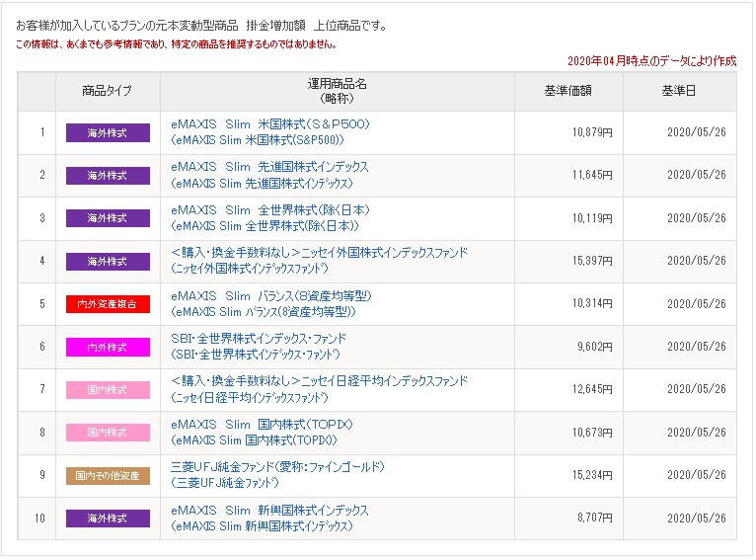
Task: Open ニッセイ日経平均インデックスファンド link
Action: [319, 389]
